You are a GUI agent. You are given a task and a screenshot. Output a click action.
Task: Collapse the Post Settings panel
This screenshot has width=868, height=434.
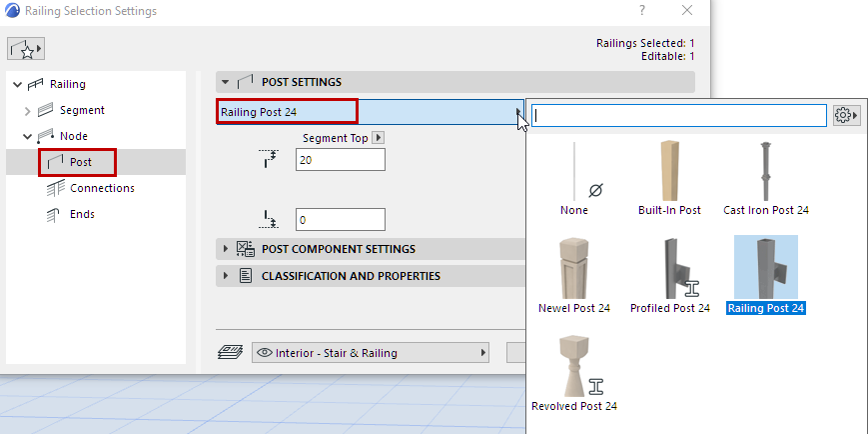click(x=225, y=82)
